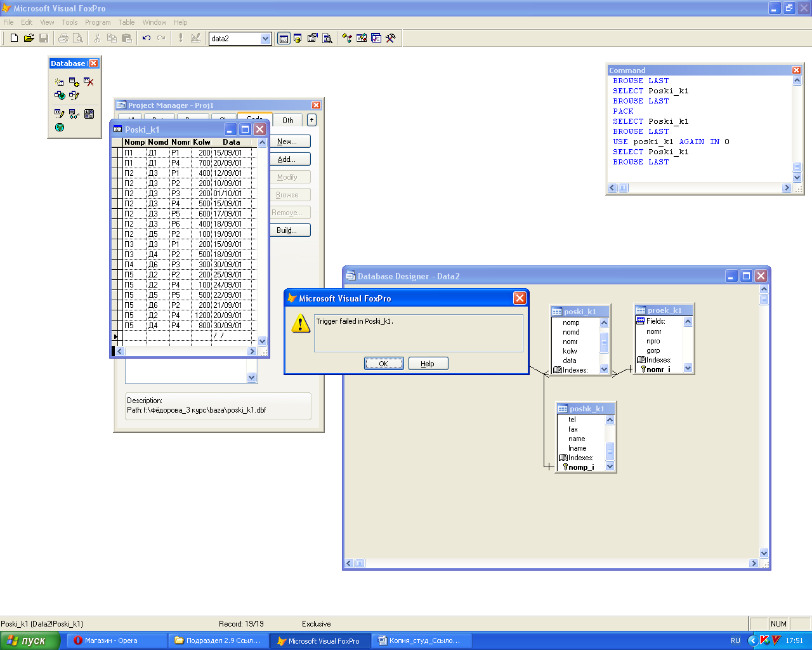The image size is (812, 650).
Task: Click New Local View icon in Database toolbar
Action: tap(74, 95)
